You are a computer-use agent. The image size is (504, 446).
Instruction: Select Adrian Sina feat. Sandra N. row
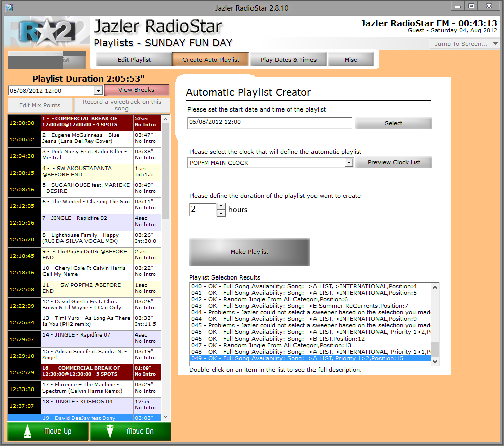click(84, 356)
